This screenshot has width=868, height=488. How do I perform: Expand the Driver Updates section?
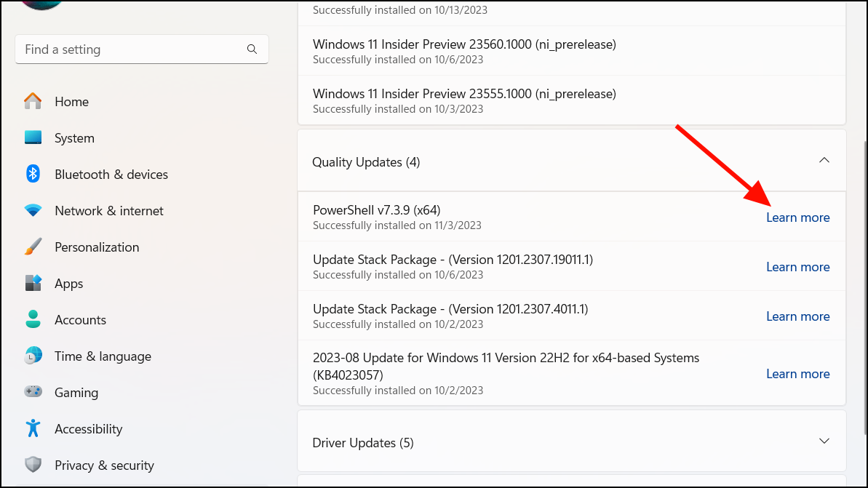click(824, 441)
